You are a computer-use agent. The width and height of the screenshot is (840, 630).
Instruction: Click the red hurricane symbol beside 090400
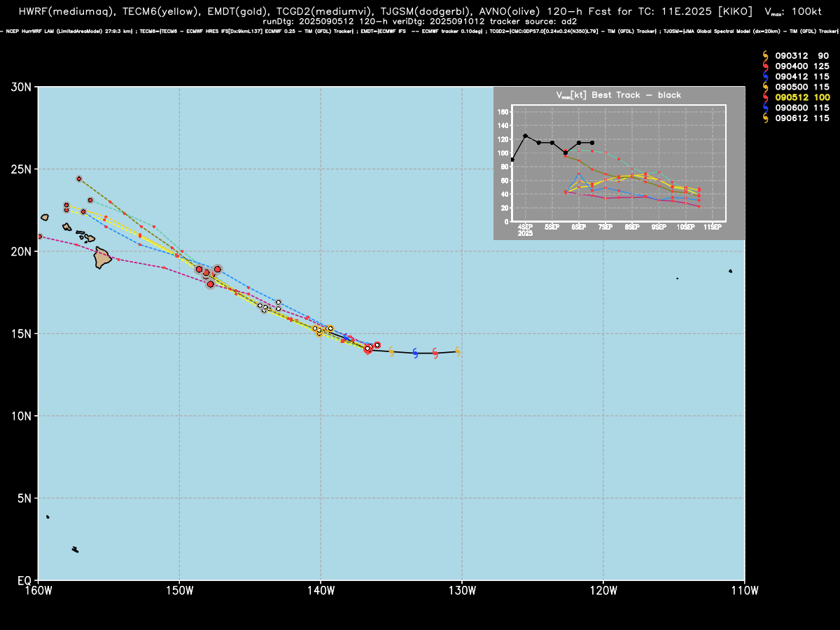pos(765,66)
